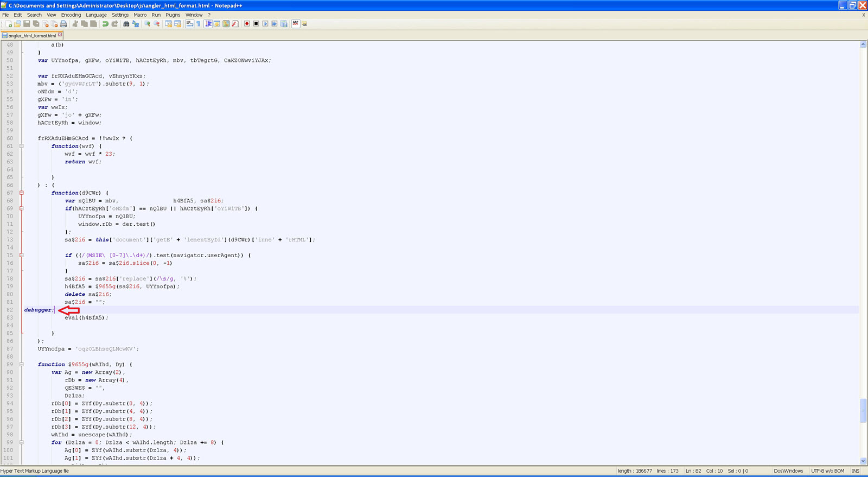868x477 pixels.
Task: Collapse fold at line 75 MSIE check
Action: [x=22, y=255]
